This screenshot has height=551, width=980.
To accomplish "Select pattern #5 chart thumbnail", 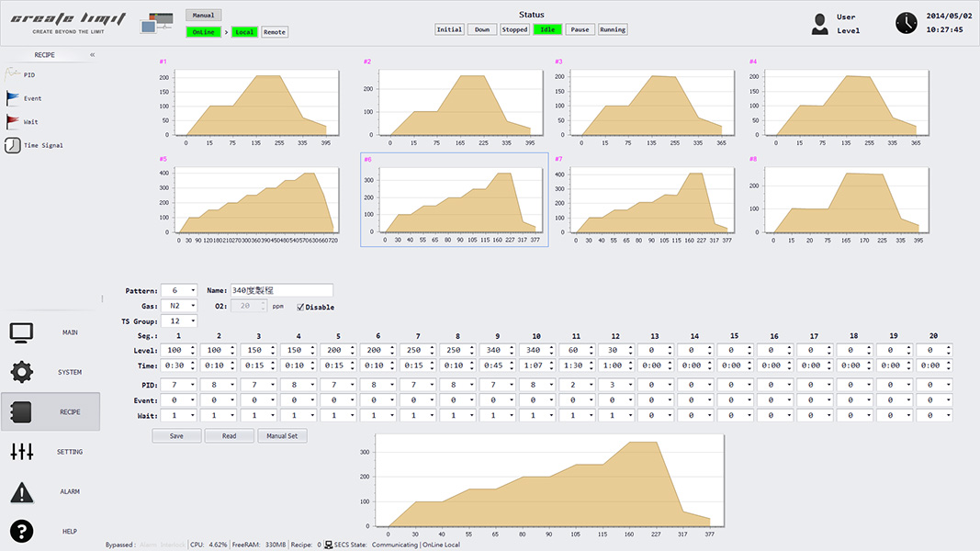I will (250, 200).
